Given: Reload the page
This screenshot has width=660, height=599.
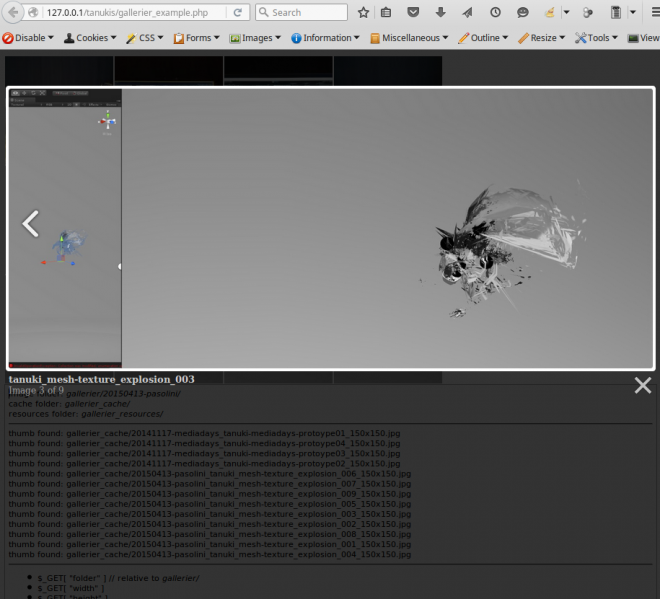Looking at the screenshot, I should coord(237,13).
